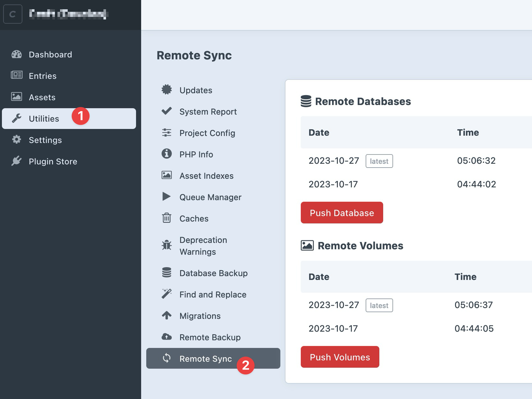Open the Migrations utility
Screen dimensions: 532x399
click(x=200, y=316)
